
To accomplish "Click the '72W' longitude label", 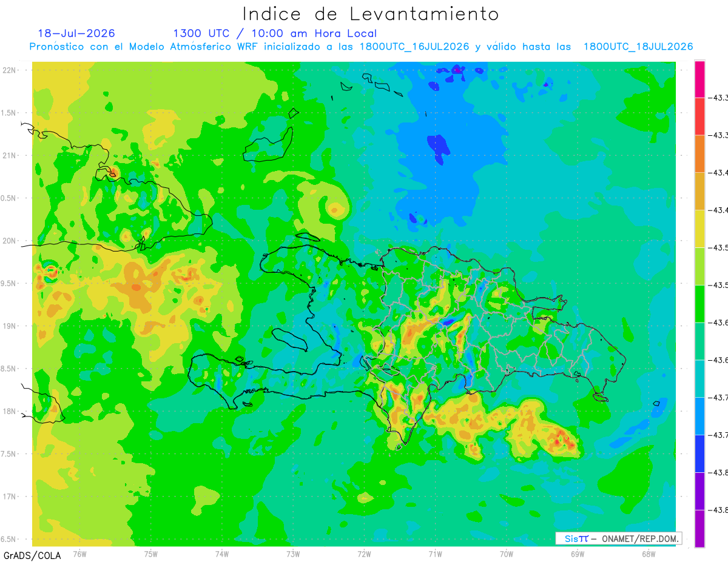I will 364,554.
